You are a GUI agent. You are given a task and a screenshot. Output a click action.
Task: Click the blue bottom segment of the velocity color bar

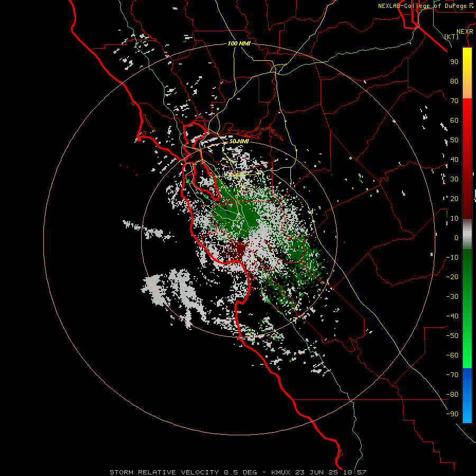click(467, 396)
